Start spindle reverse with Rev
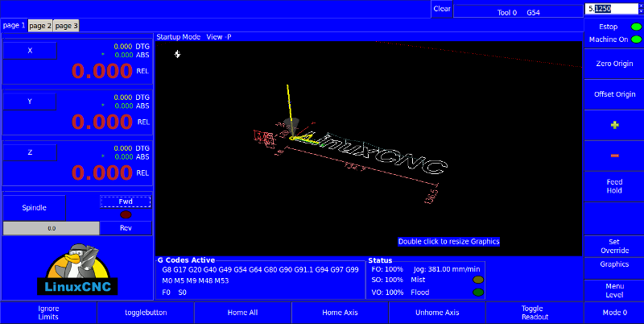Image resolution: width=644 pixels, height=324 pixels. (x=126, y=228)
